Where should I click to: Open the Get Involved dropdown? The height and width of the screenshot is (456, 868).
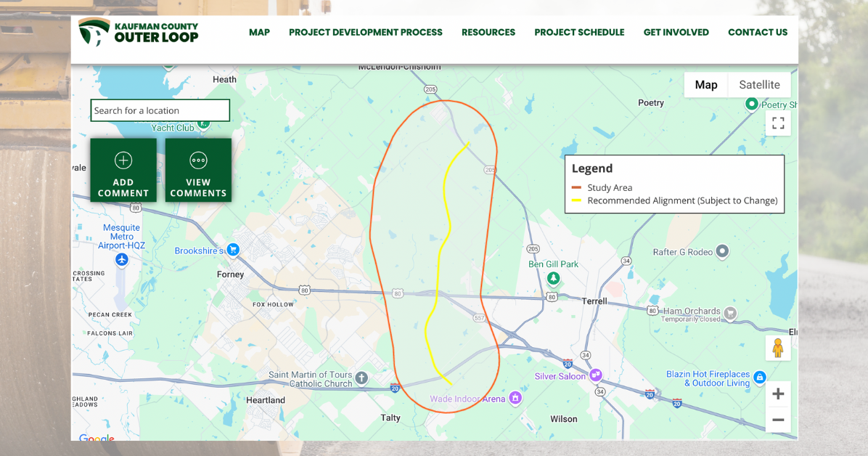click(676, 32)
